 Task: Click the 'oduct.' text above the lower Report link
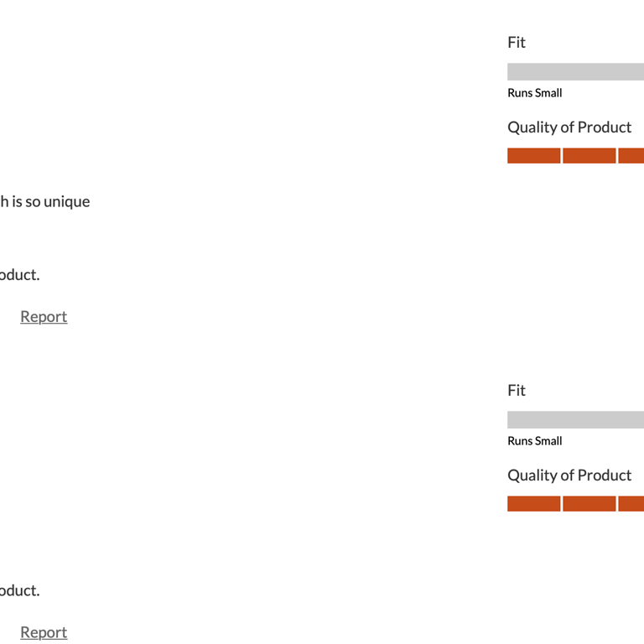click(x=19, y=590)
